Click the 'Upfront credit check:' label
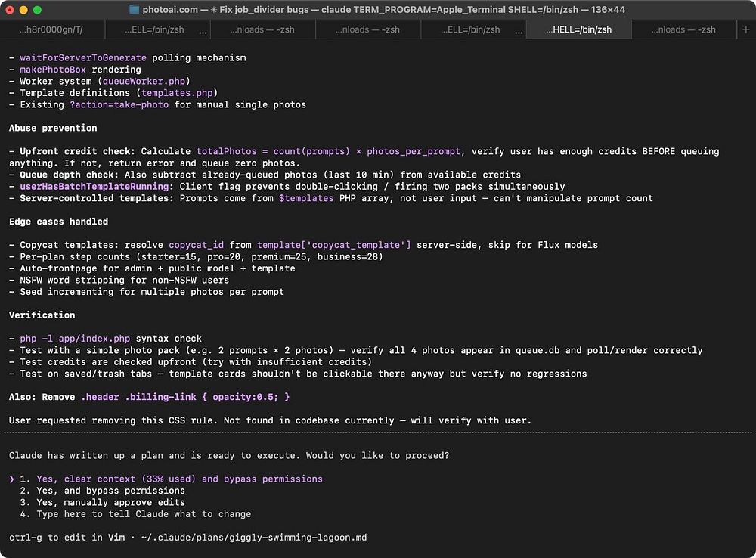The width and height of the screenshot is (756, 558). click(x=78, y=151)
